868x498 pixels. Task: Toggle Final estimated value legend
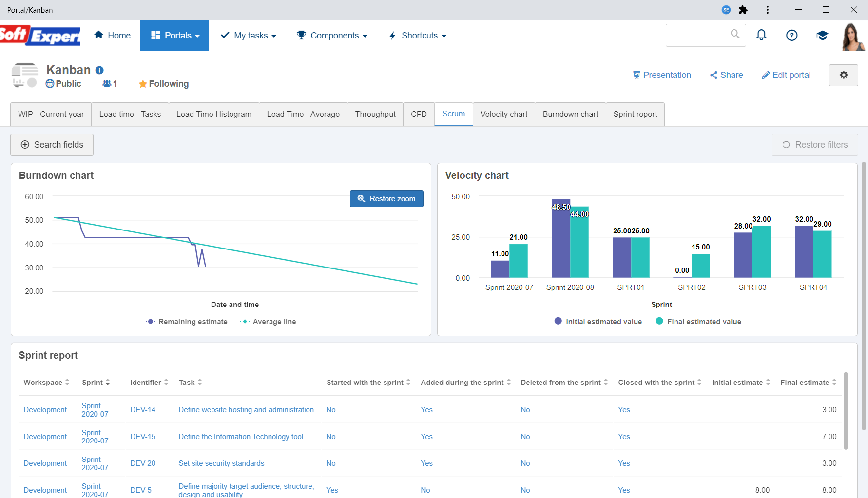click(698, 322)
